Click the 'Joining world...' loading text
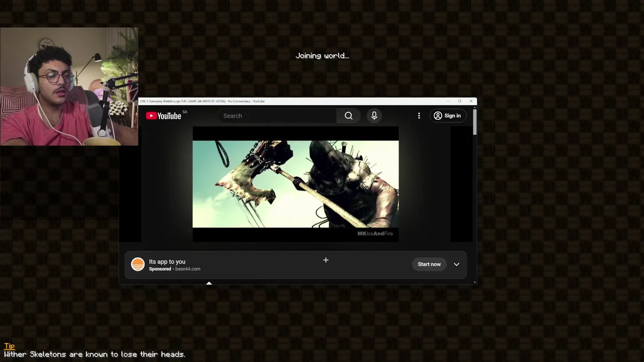Viewport: 644px width, 362px height. coord(322,56)
